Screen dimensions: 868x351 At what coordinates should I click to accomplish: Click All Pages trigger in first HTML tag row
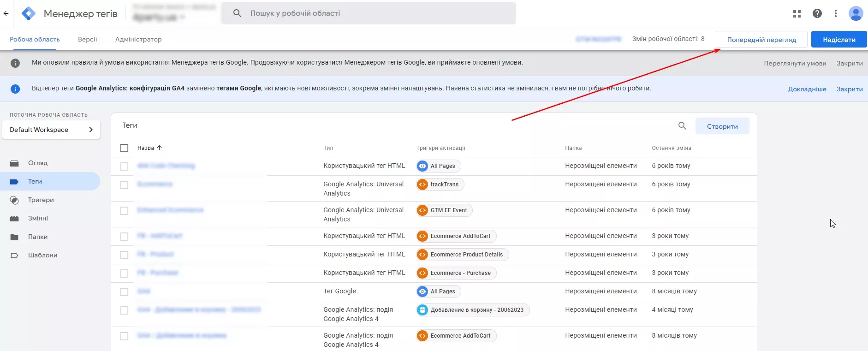(x=438, y=166)
